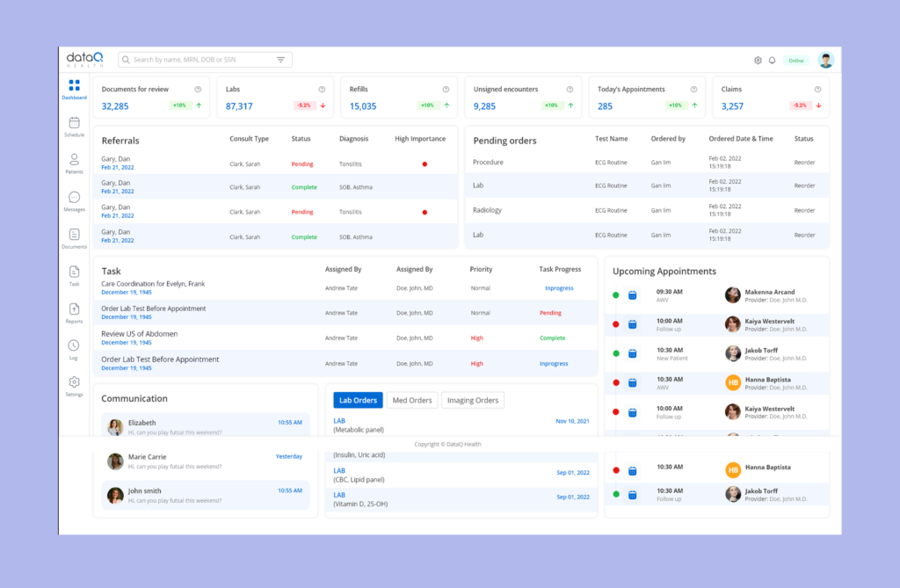Click the patient search input field

[198, 60]
